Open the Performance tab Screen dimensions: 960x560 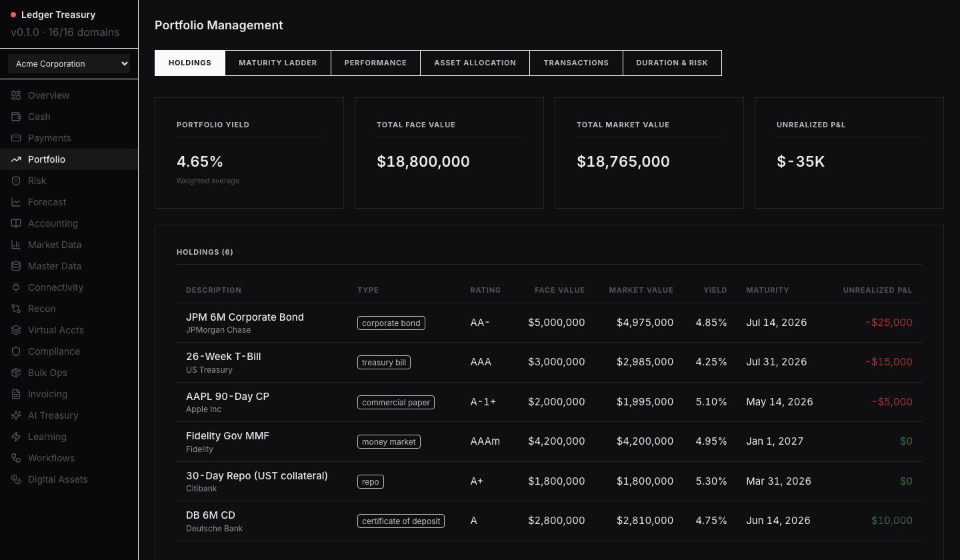(x=375, y=63)
